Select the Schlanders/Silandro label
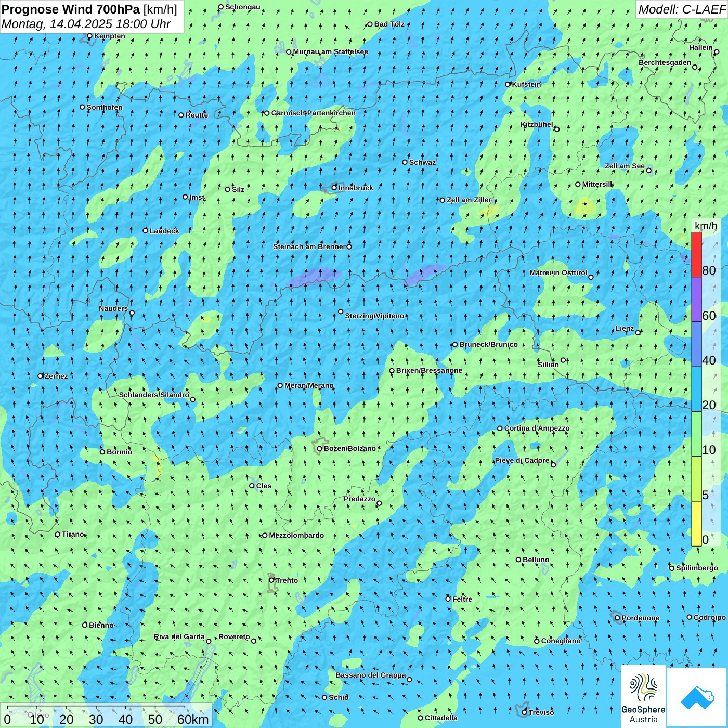Screen dimensions: 728x728 pos(154,395)
